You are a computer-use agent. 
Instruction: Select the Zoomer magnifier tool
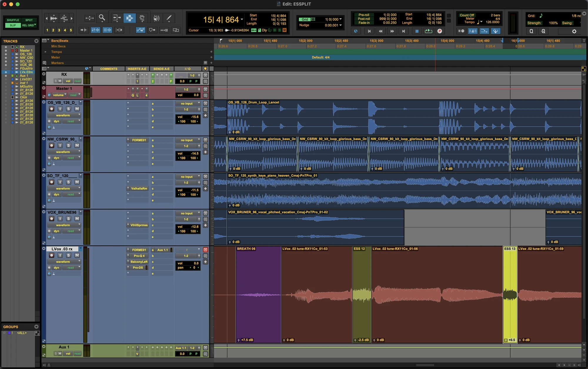coord(102,18)
